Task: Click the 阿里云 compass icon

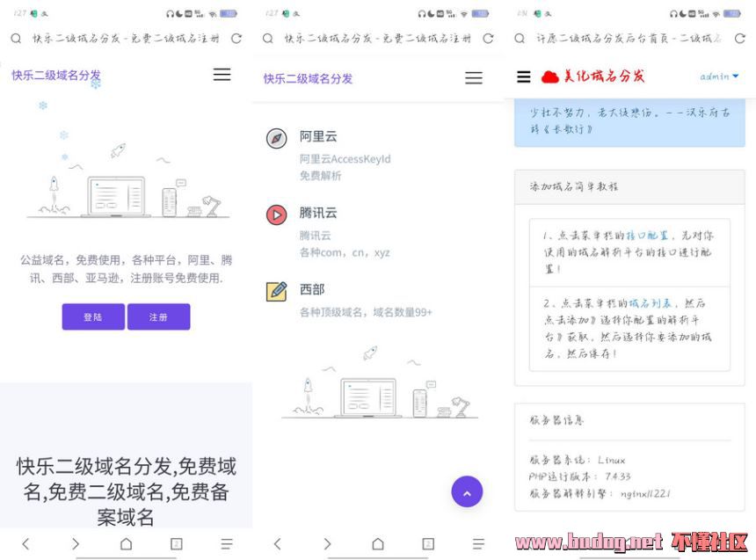Action: click(276, 138)
